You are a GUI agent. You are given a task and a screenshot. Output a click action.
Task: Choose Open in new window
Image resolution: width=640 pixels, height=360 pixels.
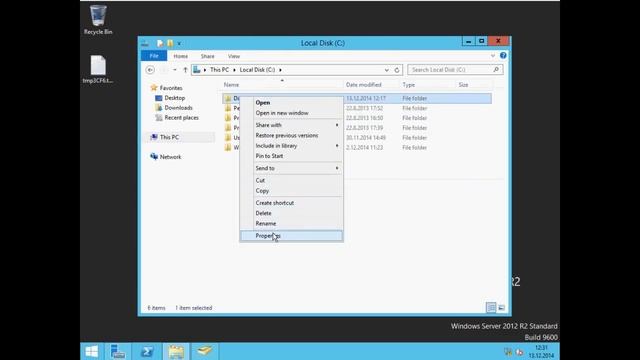(x=291, y=113)
